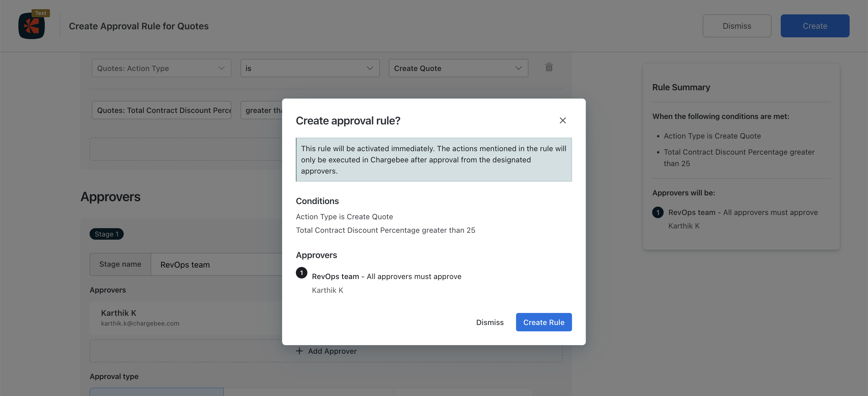Click stage number 1 badge in dialog
Viewport: 868px width, 396px height.
301,272
